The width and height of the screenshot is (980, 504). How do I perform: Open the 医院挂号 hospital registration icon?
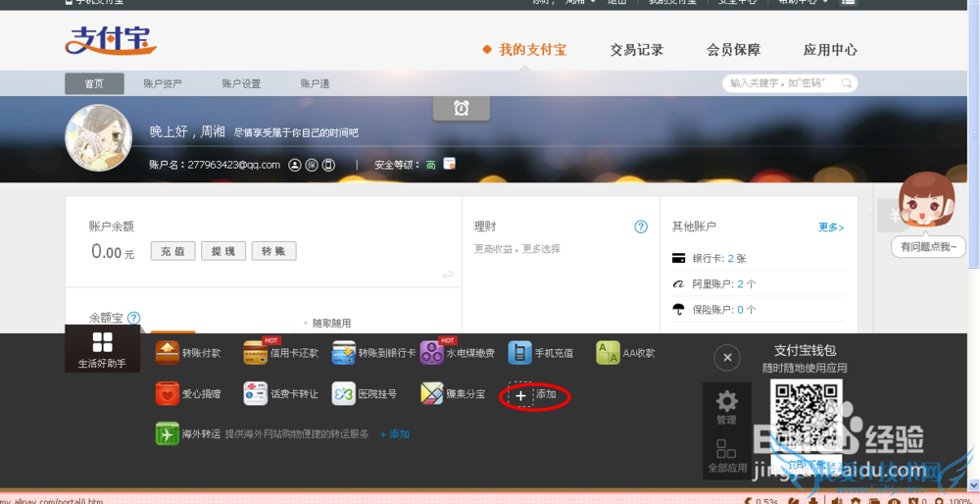point(344,394)
